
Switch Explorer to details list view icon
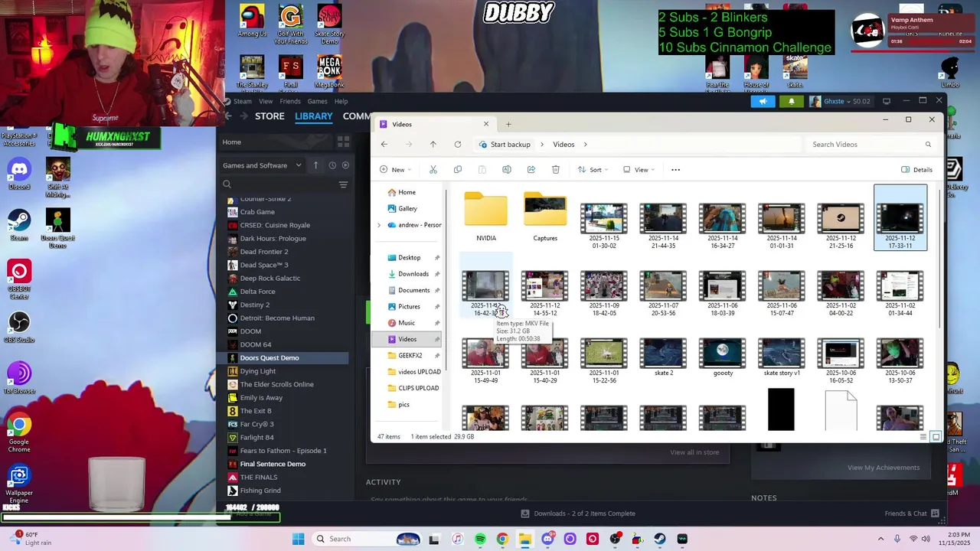(x=923, y=436)
